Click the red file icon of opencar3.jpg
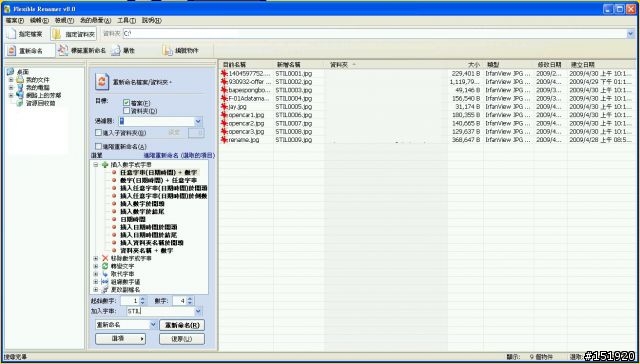640x364 pixels. 224,131
